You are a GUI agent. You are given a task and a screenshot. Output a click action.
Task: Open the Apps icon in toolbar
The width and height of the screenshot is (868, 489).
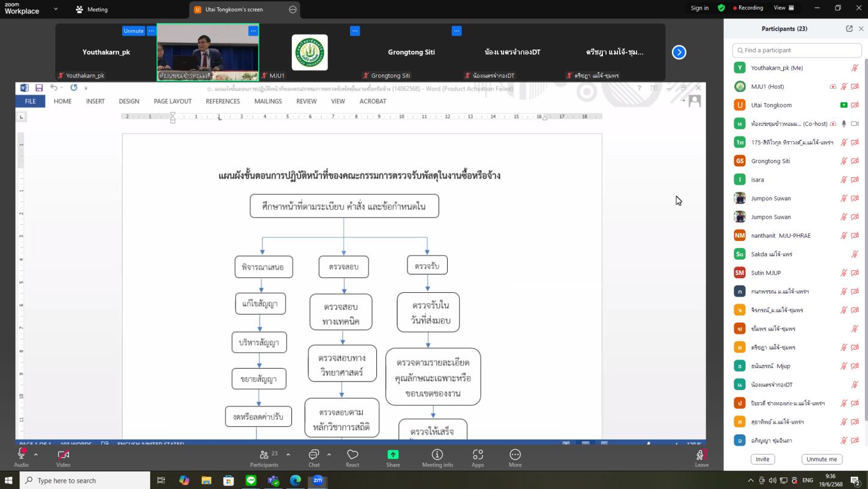click(x=478, y=455)
